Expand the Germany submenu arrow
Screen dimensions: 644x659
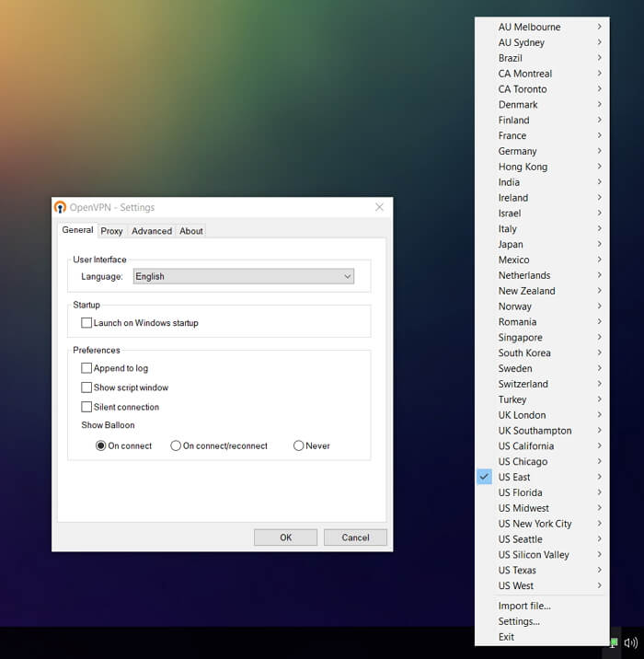[600, 151]
